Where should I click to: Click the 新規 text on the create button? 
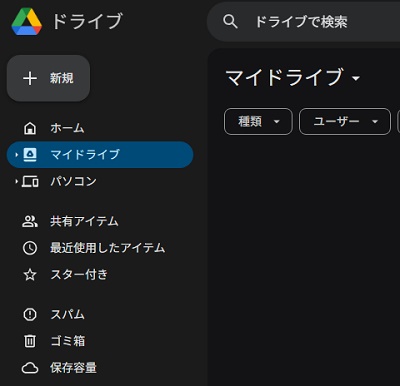pos(62,78)
